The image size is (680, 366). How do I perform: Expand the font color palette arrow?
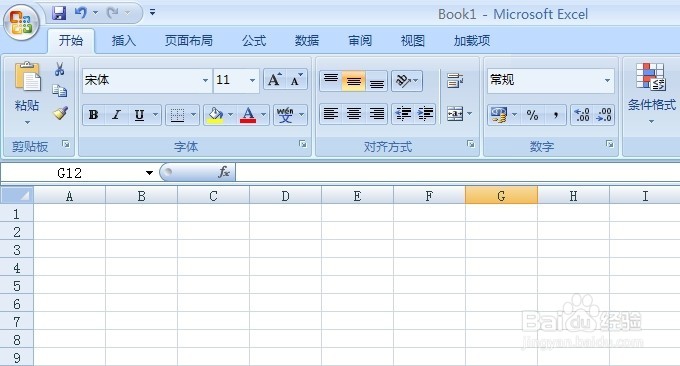click(263, 115)
